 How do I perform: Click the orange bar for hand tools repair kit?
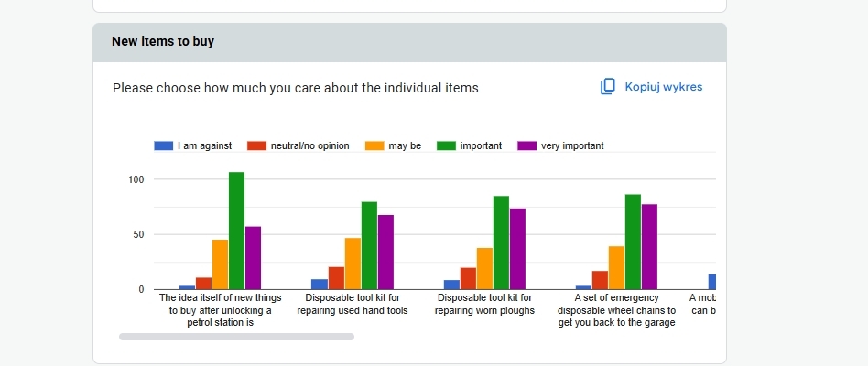(x=353, y=264)
